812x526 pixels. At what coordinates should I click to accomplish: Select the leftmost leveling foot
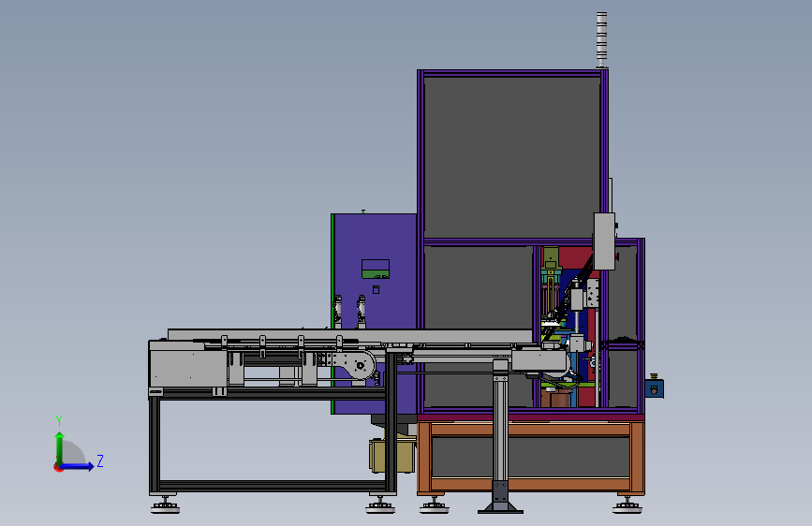(165, 505)
